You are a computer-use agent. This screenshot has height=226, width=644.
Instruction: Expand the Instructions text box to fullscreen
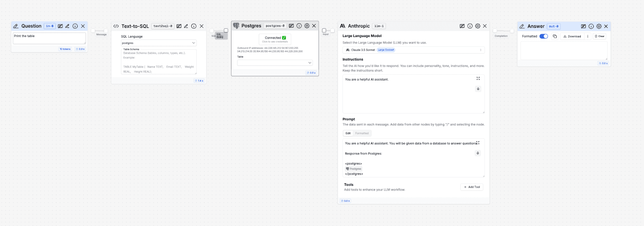point(478,78)
